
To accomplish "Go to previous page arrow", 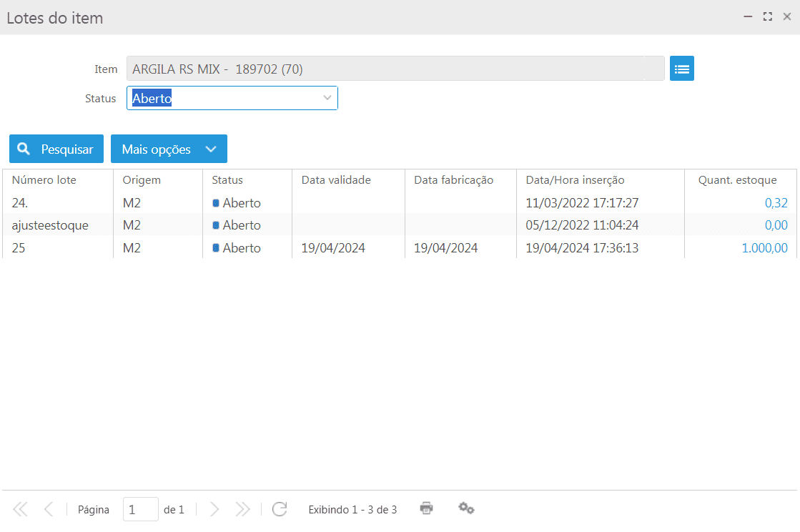I will (49, 509).
